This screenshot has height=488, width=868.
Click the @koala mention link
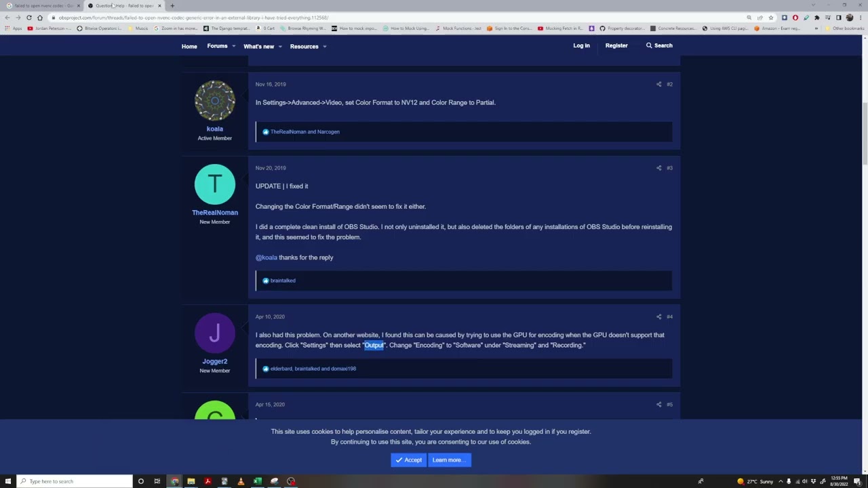(x=267, y=258)
